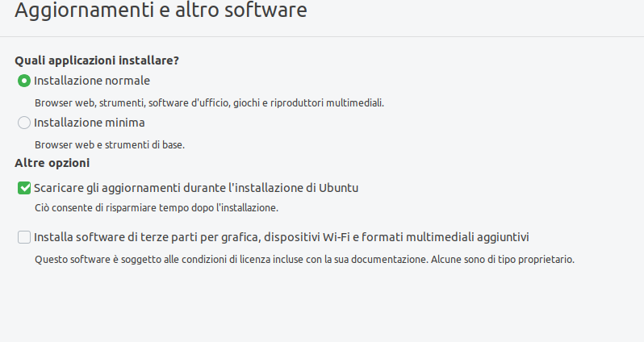Click the 'Installazione normale' label text

(x=92, y=81)
